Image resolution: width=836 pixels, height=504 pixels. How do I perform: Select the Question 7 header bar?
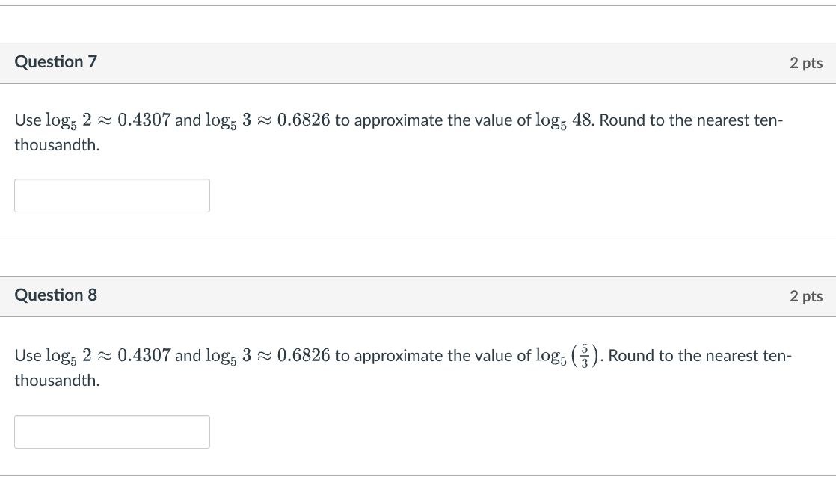pyautogui.click(x=418, y=63)
